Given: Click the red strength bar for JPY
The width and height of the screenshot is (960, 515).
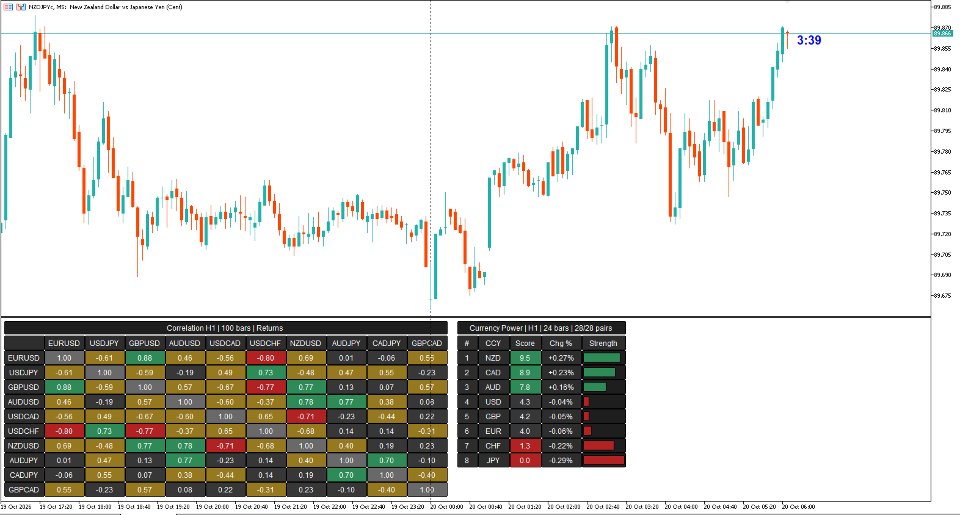Looking at the screenshot, I should pos(604,460).
